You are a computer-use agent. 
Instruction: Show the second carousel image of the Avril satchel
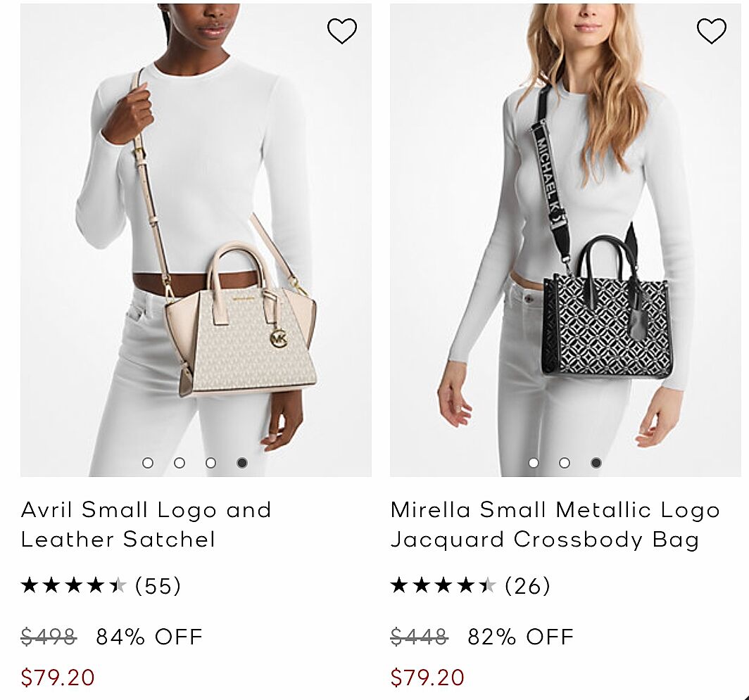coord(180,463)
